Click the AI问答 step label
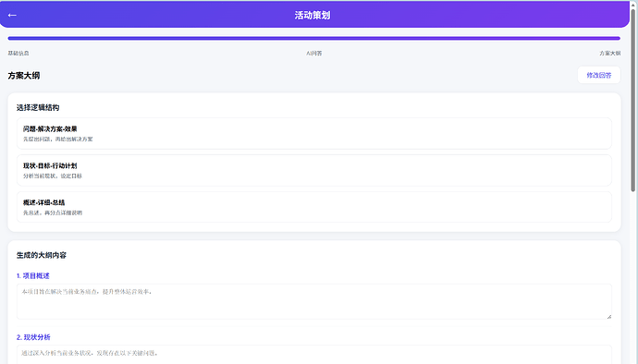 (x=314, y=54)
